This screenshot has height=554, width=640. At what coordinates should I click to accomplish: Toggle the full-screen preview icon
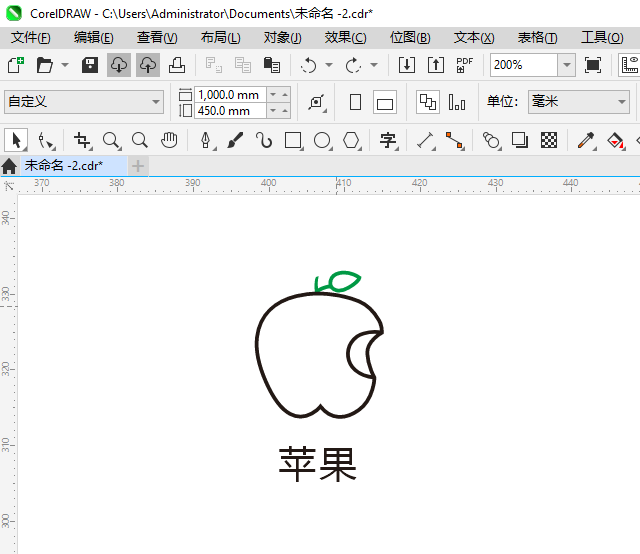point(593,65)
